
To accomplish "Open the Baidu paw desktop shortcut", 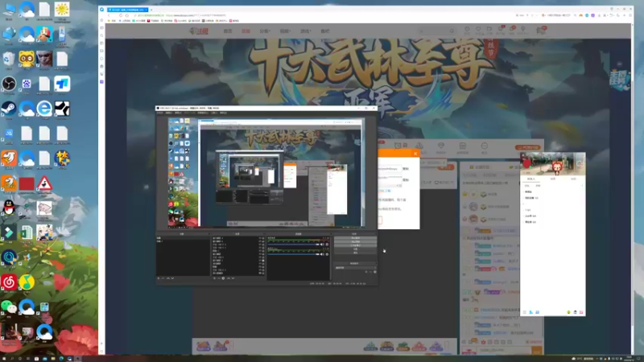I will pyautogui.click(x=27, y=84).
